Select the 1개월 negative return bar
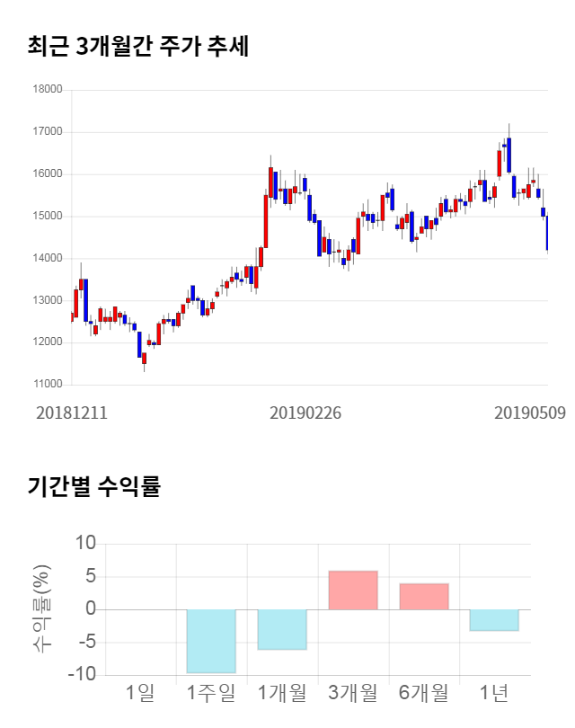Image resolution: width=575 pixels, height=728 pixels. (282, 629)
